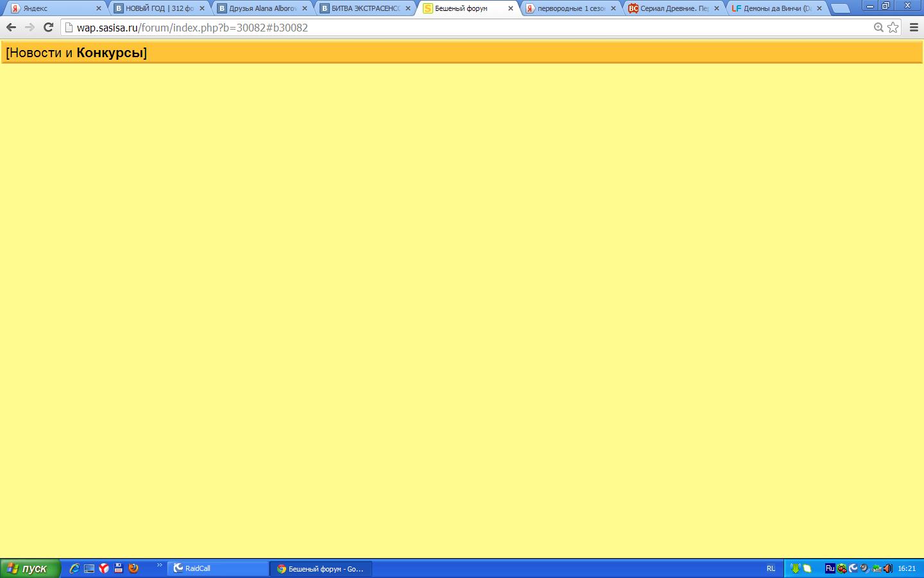This screenshot has height=578, width=924.
Task: Launch Firefox from quick launch
Action: 133,568
